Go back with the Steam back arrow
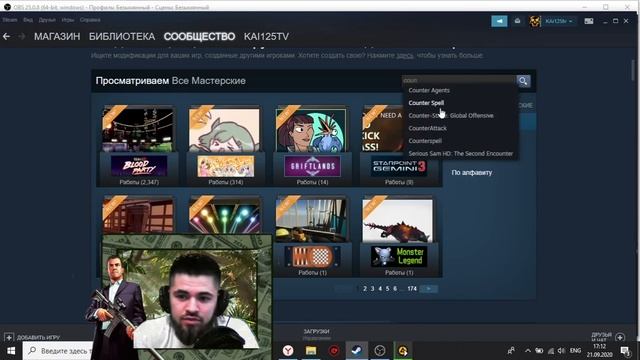This screenshot has width=640, height=360. tap(7, 36)
